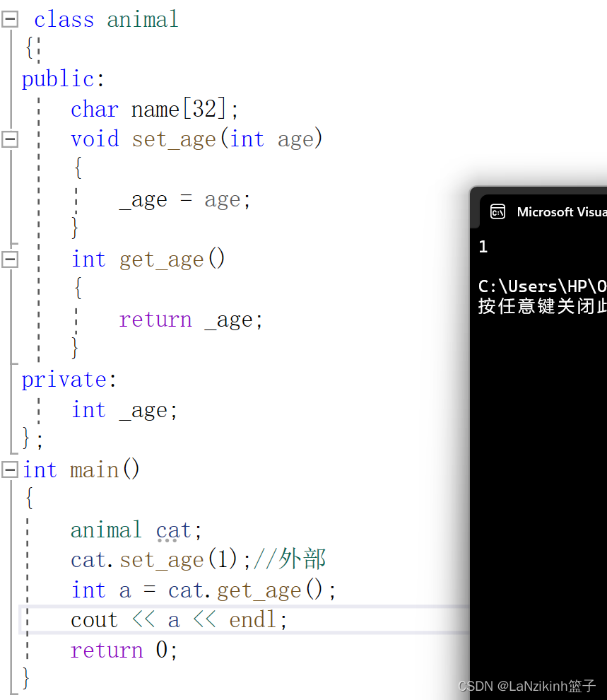Click 'set_age' in the function definition
The height and width of the screenshot is (700, 607).
click(x=174, y=139)
